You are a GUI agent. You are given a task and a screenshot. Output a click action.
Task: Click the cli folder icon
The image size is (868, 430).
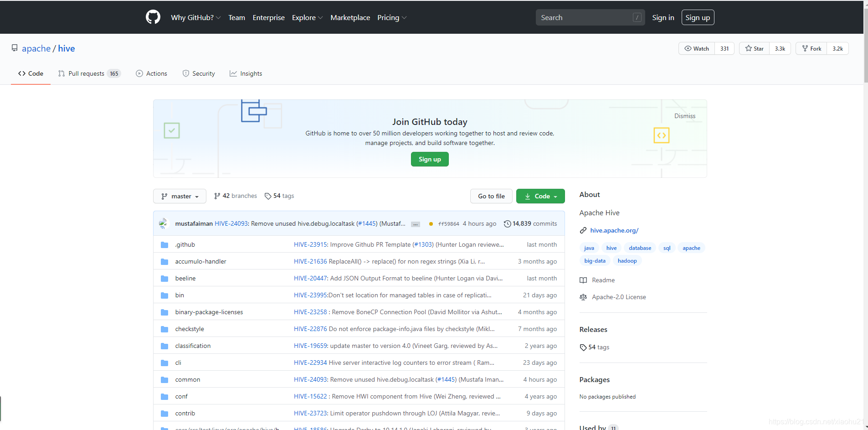click(x=164, y=363)
